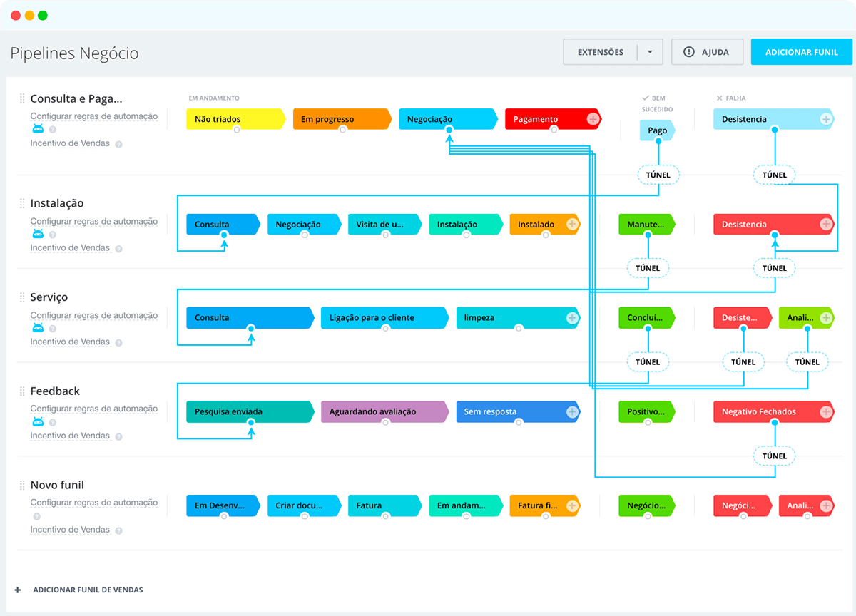The height and width of the screenshot is (616, 856).
Task: Open Configurar regras de automação for Serviço
Action: coord(93,315)
